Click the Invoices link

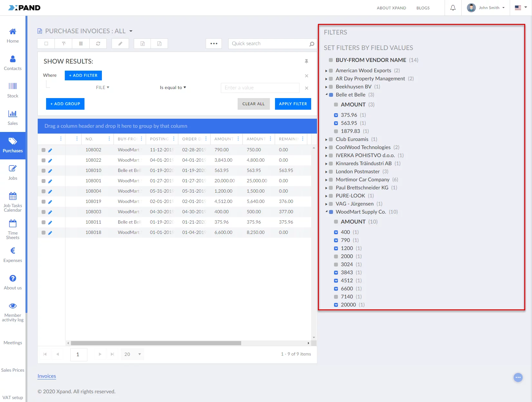(47, 376)
